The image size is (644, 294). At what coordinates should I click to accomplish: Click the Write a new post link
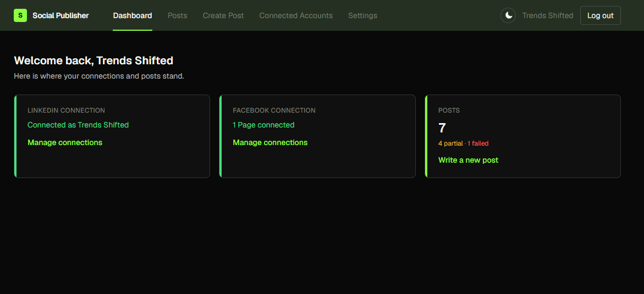(x=468, y=160)
